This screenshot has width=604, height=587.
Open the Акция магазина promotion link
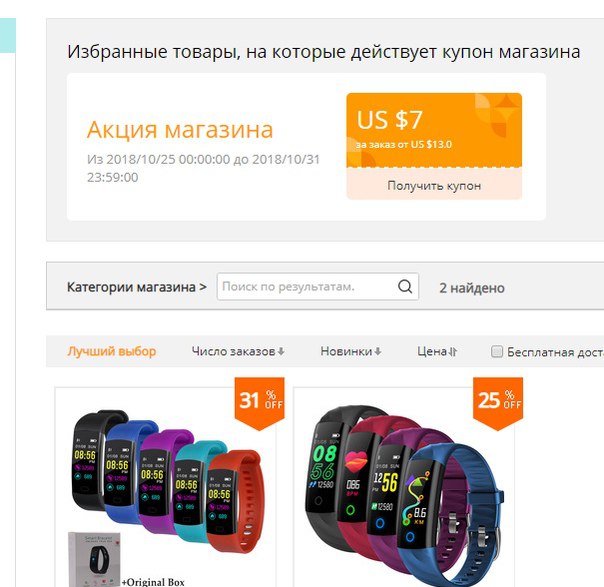pyautogui.click(x=180, y=129)
